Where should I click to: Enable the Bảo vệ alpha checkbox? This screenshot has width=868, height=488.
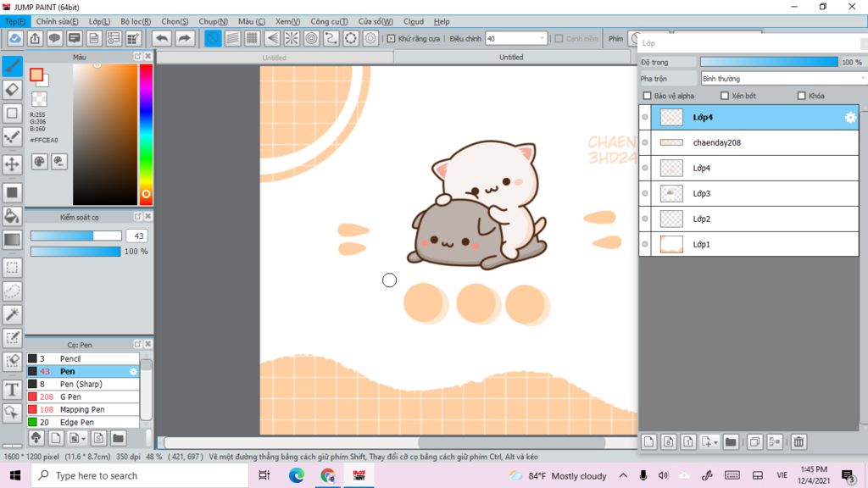coord(647,96)
